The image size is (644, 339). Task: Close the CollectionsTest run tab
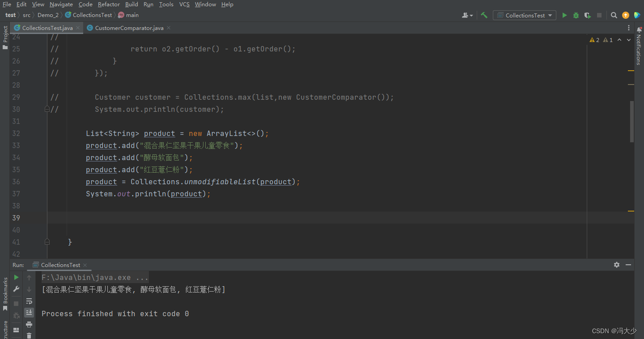pyautogui.click(x=85, y=265)
